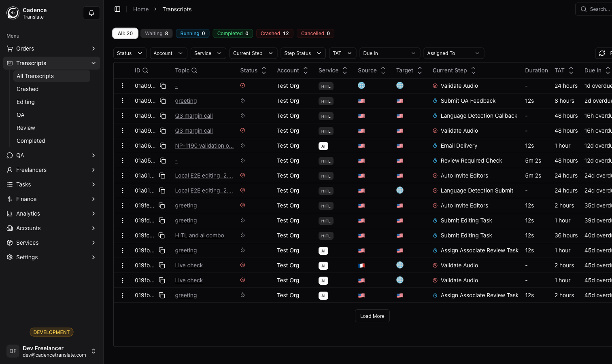Sort by the Status column
Image resolution: width=612 pixels, height=364 pixels.
(253, 70)
